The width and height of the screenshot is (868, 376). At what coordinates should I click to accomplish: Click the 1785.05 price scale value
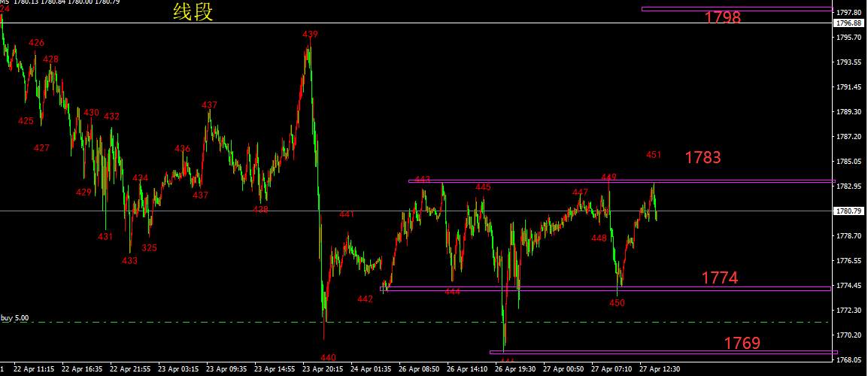tap(850, 162)
